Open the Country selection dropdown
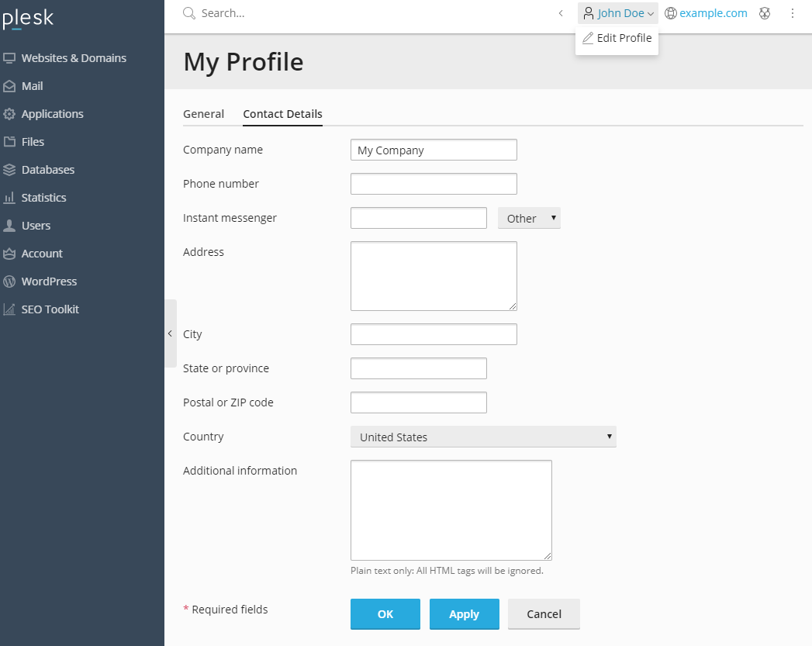Screen dimensions: 812x646 click(x=483, y=437)
